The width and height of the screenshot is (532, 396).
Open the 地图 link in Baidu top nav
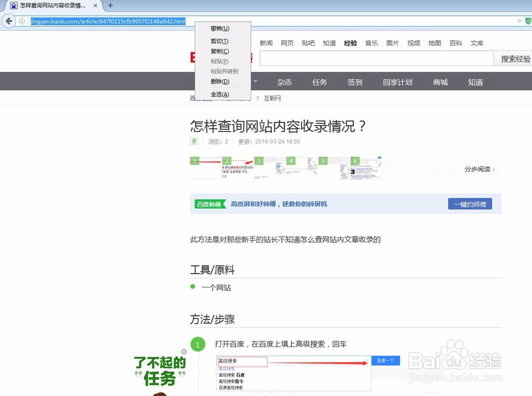click(x=435, y=43)
